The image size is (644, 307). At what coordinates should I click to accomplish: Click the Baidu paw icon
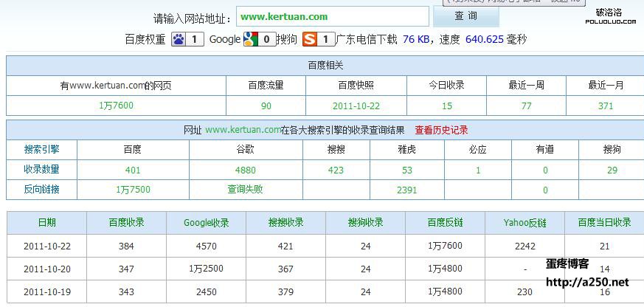click(179, 39)
